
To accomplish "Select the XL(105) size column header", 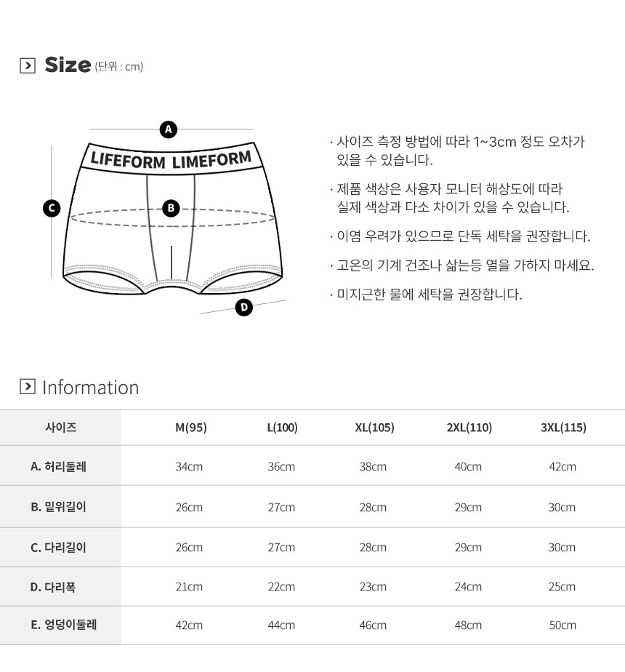I will pos(374,428).
